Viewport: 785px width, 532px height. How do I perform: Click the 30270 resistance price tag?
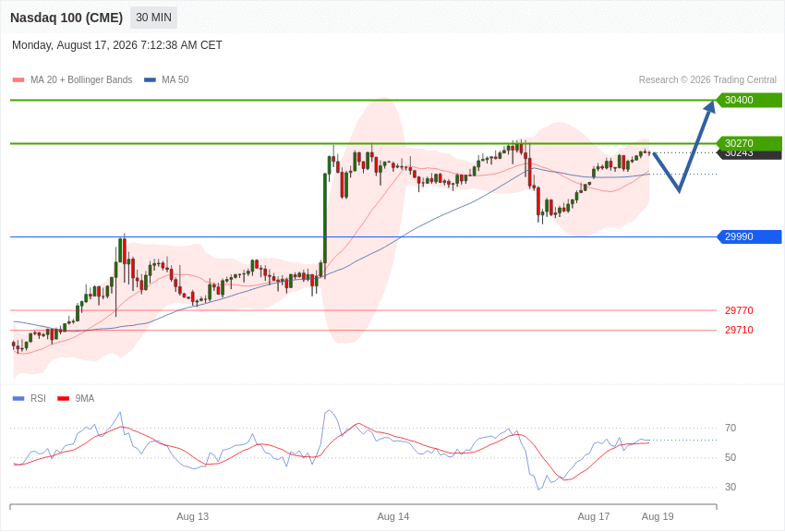point(749,142)
